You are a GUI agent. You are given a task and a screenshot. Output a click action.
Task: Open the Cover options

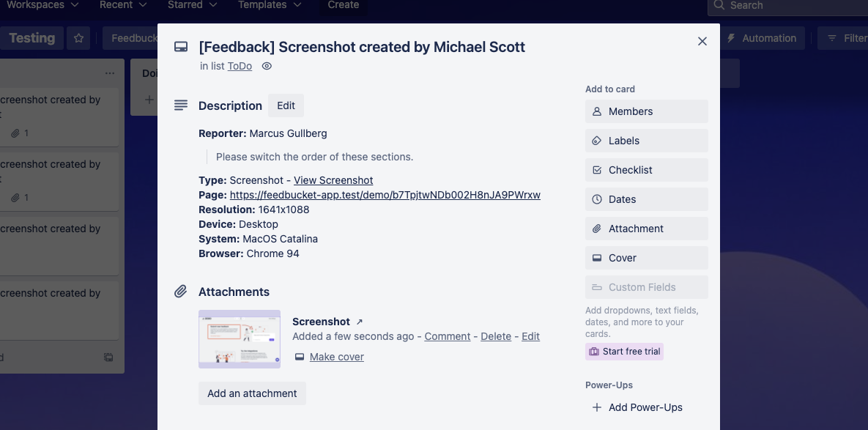coord(647,258)
